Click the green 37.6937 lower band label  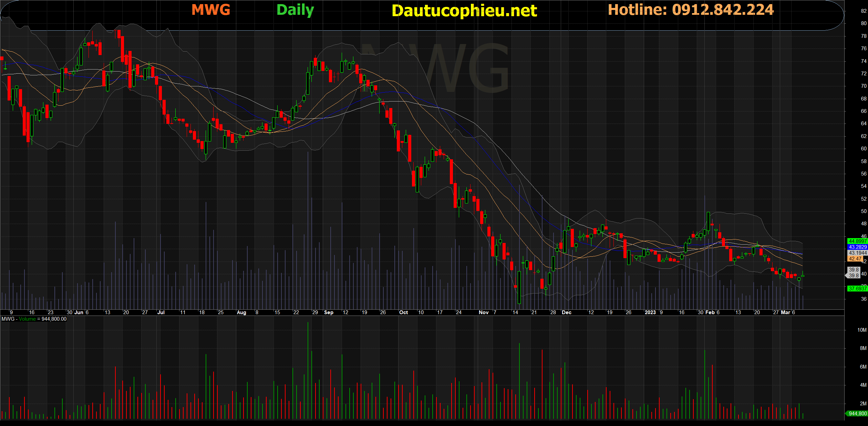pos(857,289)
